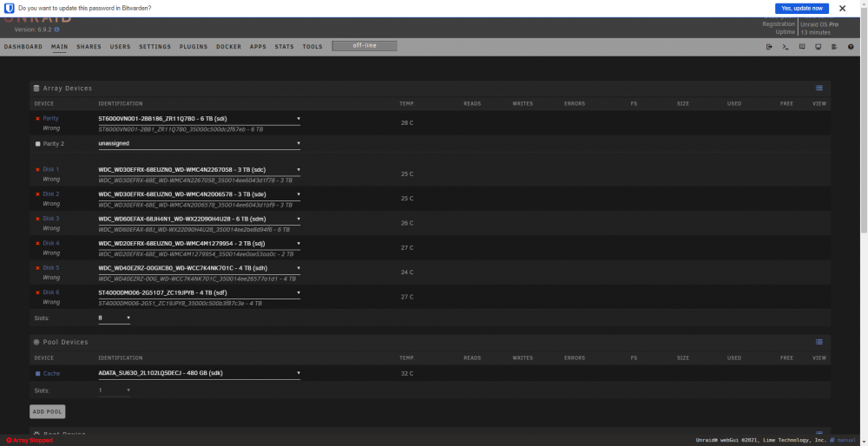Click the feedback speech-bubble icon

(801, 47)
